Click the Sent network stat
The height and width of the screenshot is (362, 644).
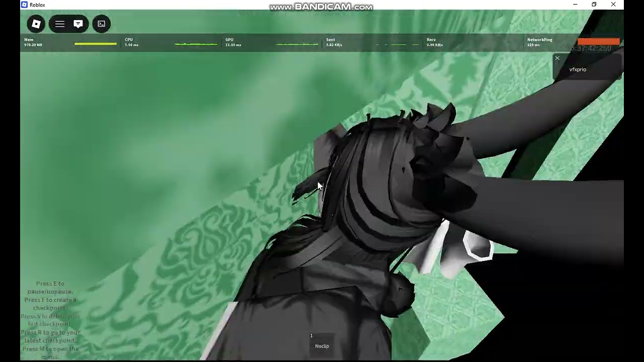[372, 42]
